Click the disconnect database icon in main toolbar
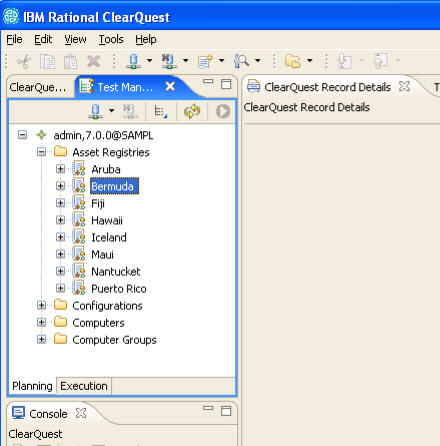Image resolution: width=440 pixels, height=446 pixels. (169, 61)
